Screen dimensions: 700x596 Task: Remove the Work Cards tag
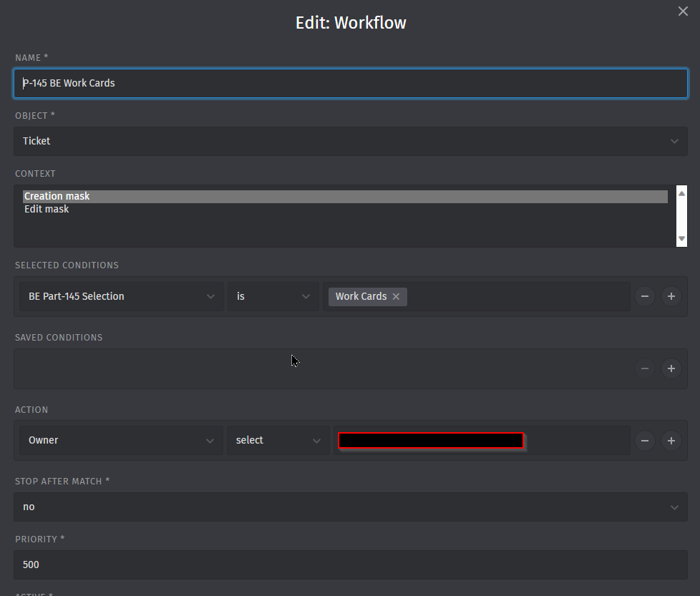[x=396, y=296]
